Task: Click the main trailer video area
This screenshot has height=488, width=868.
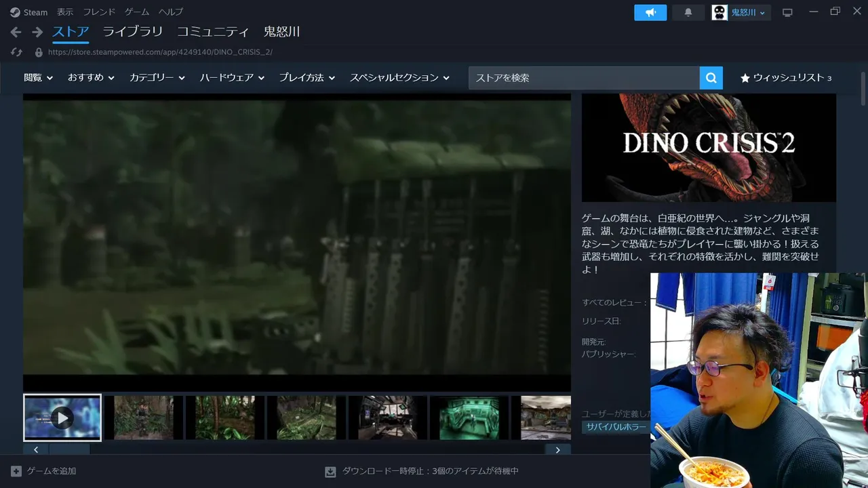Action: pyautogui.click(x=297, y=243)
